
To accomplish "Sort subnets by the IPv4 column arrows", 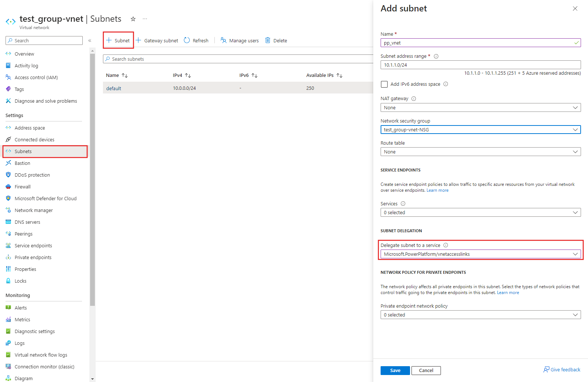I will tap(188, 75).
